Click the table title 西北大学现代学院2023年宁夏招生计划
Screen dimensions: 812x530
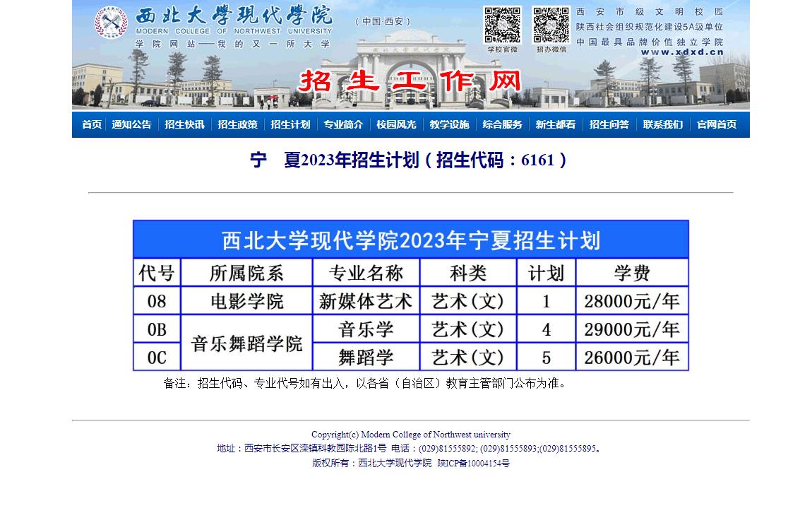click(x=411, y=240)
